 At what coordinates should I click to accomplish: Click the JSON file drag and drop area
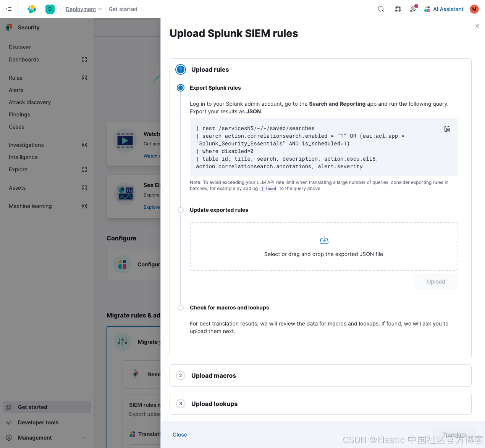(x=323, y=247)
